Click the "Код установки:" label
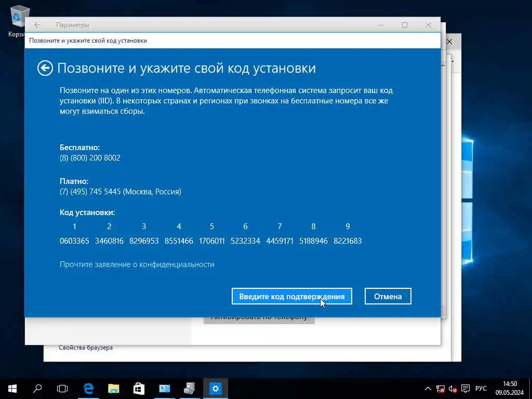The width and height of the screenshot is (532, 399). [x=87, y=212]
